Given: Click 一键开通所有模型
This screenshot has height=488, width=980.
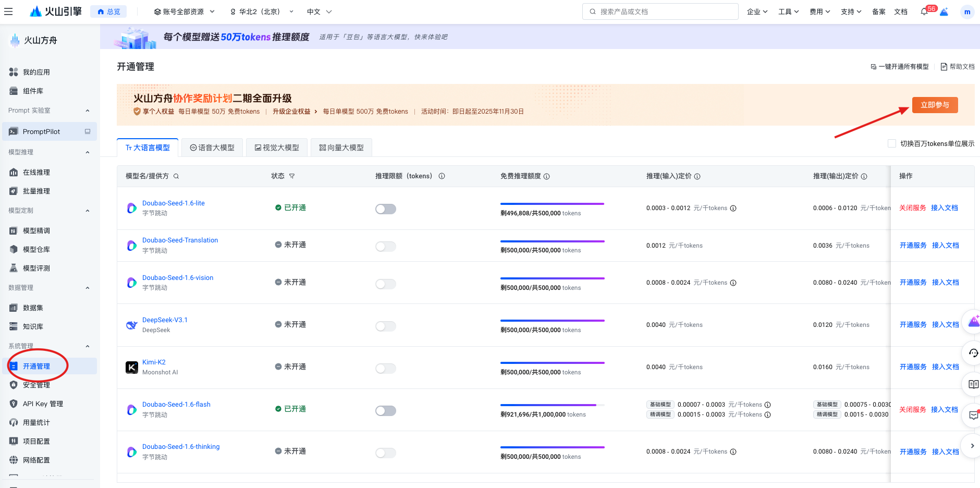Looking at the screenshot, I should (900, 67).
